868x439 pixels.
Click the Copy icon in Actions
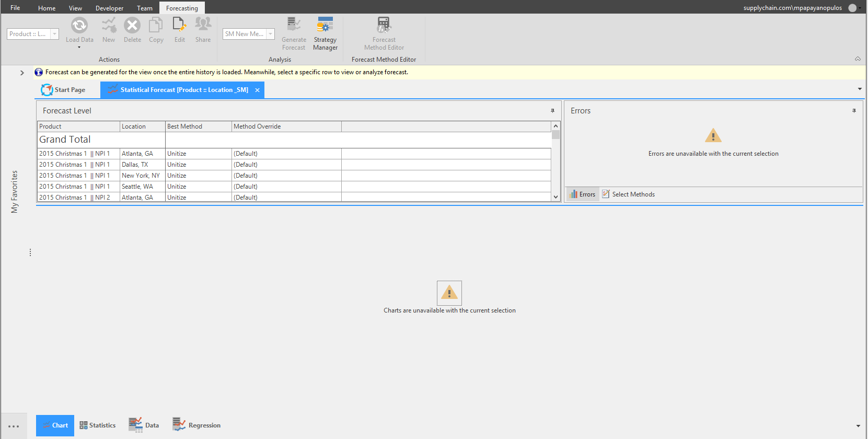tap(156, 25)
